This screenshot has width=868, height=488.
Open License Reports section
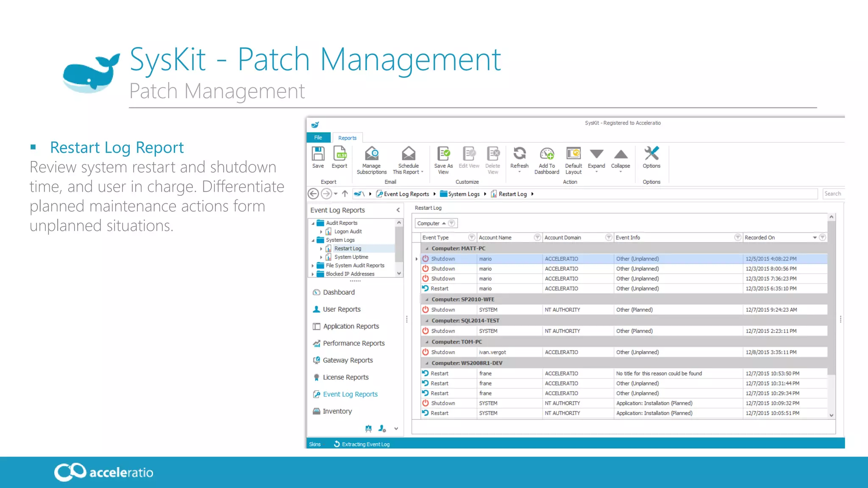click(x=345, y=377)
